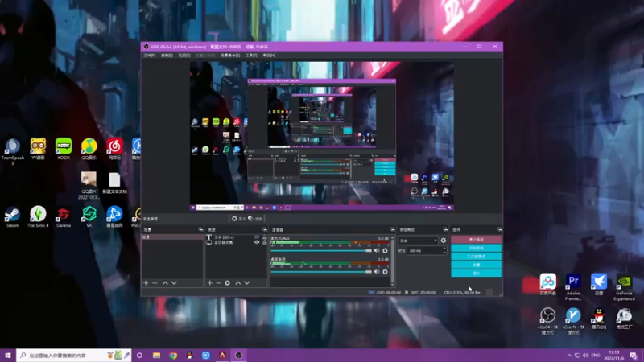644x362 pixels.
Task: Open GeForce Experience desktop shortcut
Action: (x=625, y=286)
